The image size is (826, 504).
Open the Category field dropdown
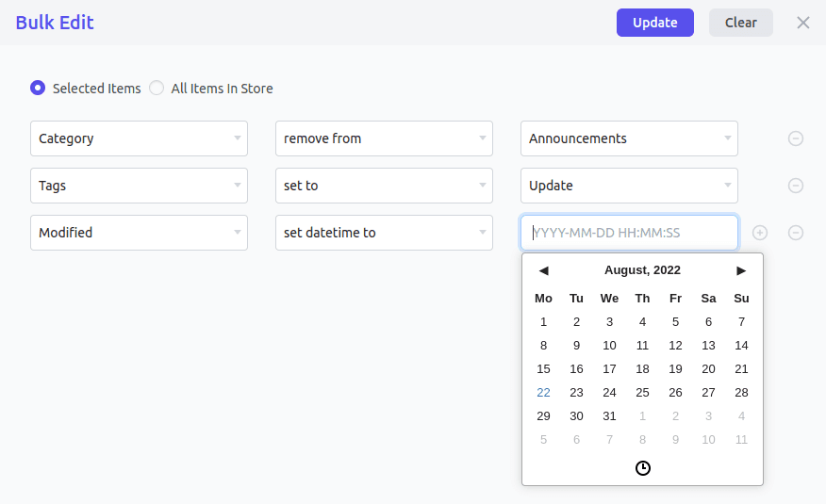point(139,138)
